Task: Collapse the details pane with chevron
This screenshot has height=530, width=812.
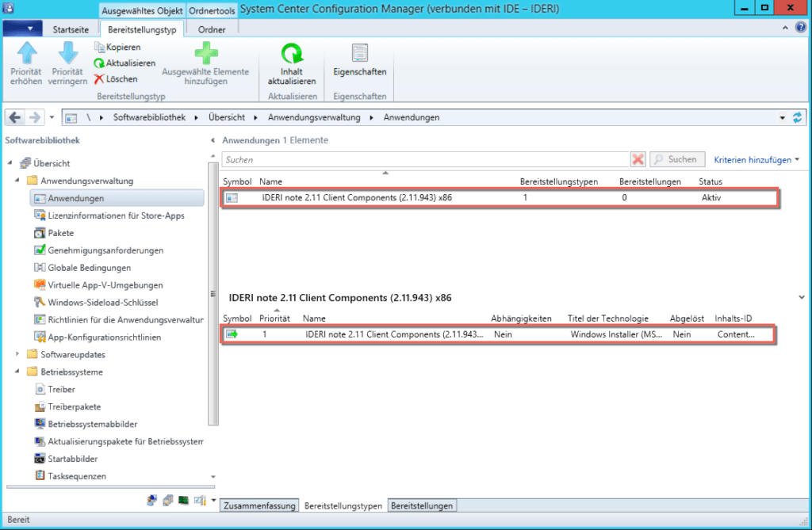Action: pyautogui.click(x=802, y=298)
